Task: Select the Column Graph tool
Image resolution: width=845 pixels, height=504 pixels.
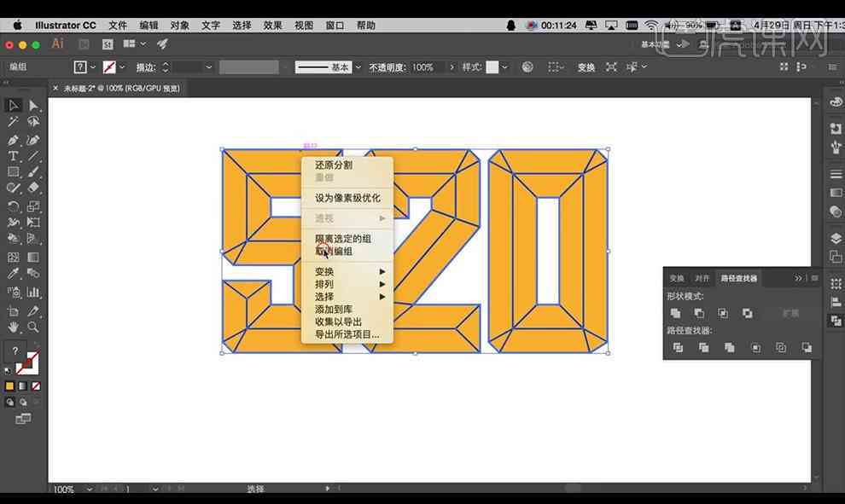Action: 33,292
